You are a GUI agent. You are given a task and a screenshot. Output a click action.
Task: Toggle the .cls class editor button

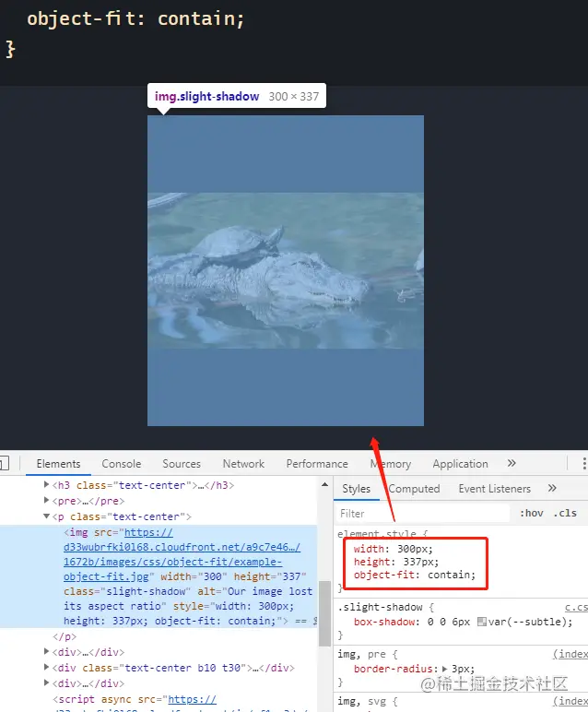565,513
